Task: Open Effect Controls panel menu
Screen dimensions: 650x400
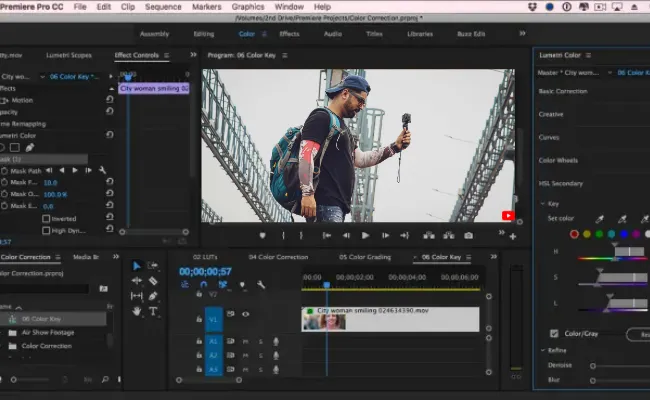Action: pos(167,55)
